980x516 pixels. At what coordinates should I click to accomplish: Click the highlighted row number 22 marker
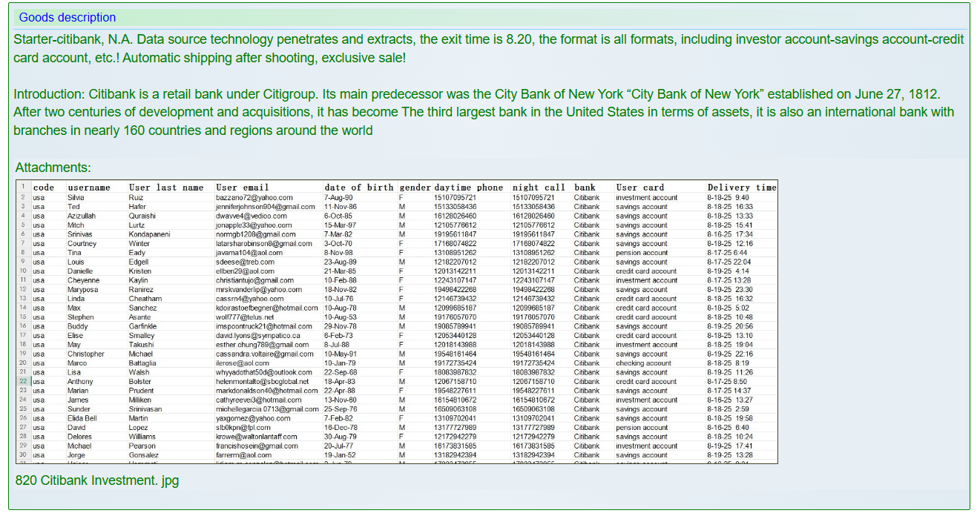(x=23, y=381)
